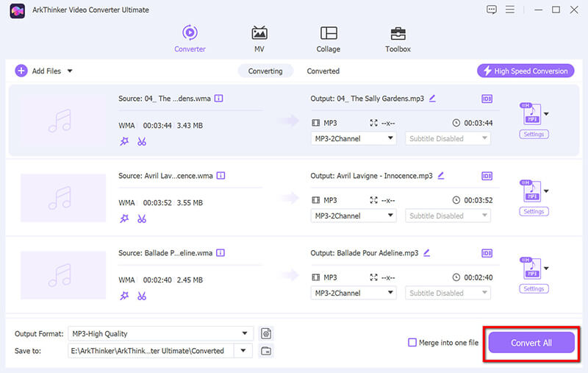Click the ArkThinker app logo
588x373 pixels.
tap(17, 10)
